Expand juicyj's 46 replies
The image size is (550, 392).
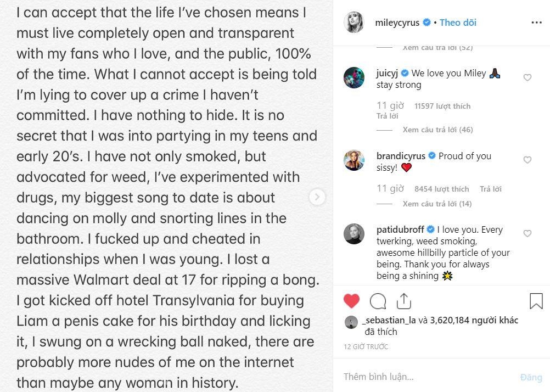(437, 130)
